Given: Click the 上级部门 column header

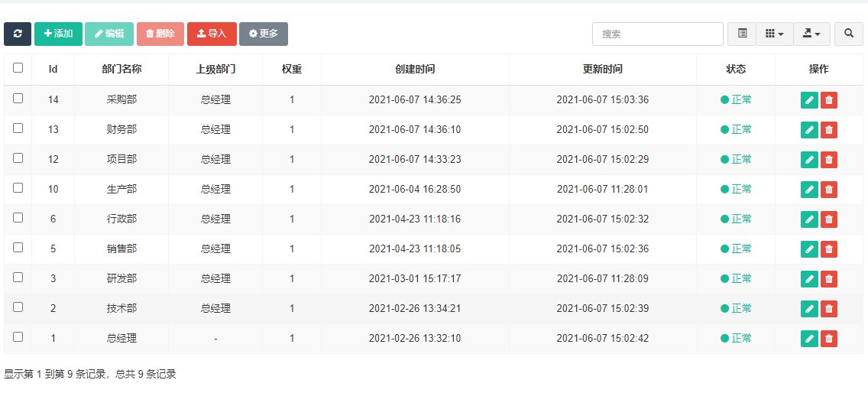Looking at the screenshot, I should pos(215,70).
